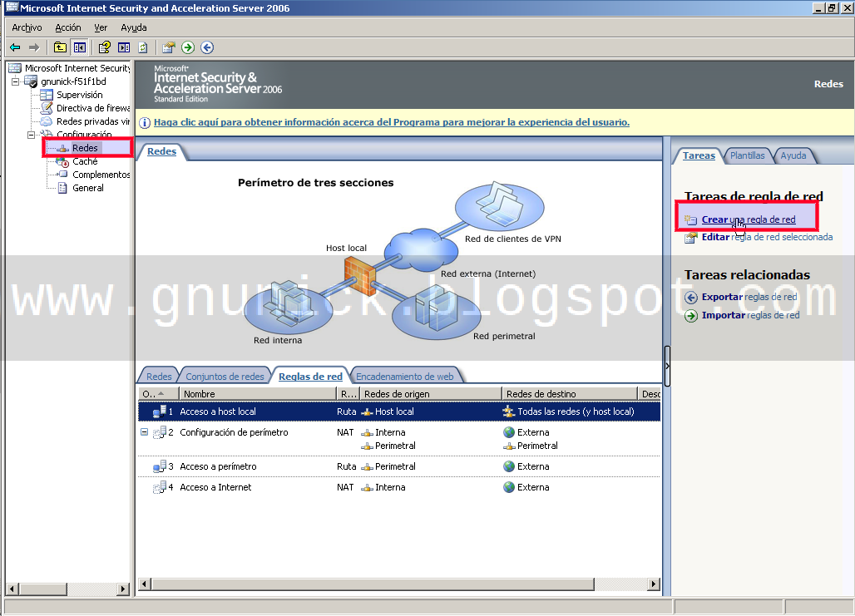The image size is (855, 616).
Task: Sort by Redes de origen column header
Action: (430, 393)
